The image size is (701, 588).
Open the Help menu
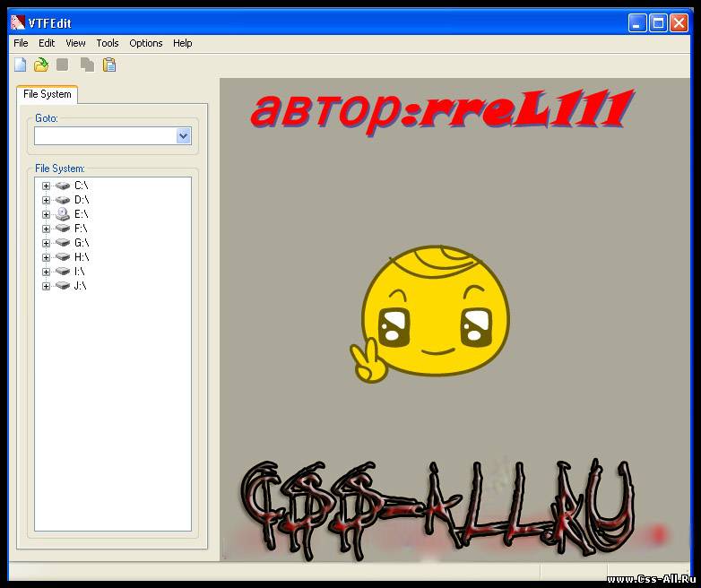[182, 43]
